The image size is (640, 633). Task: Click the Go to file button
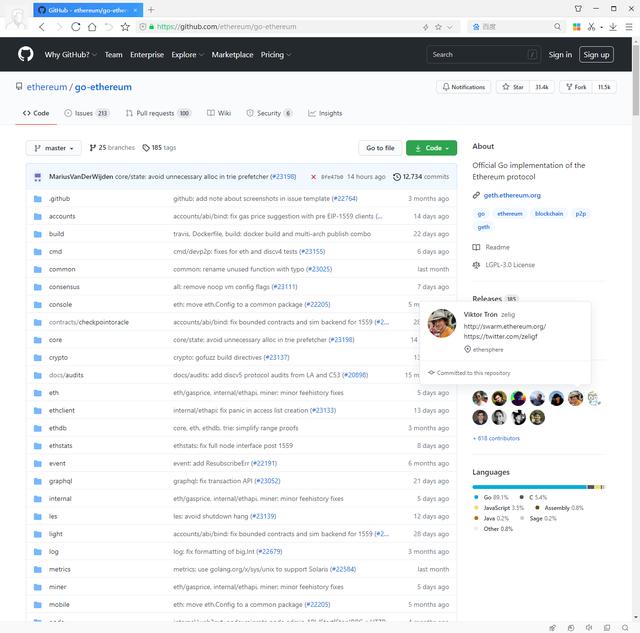pos(380,148)
